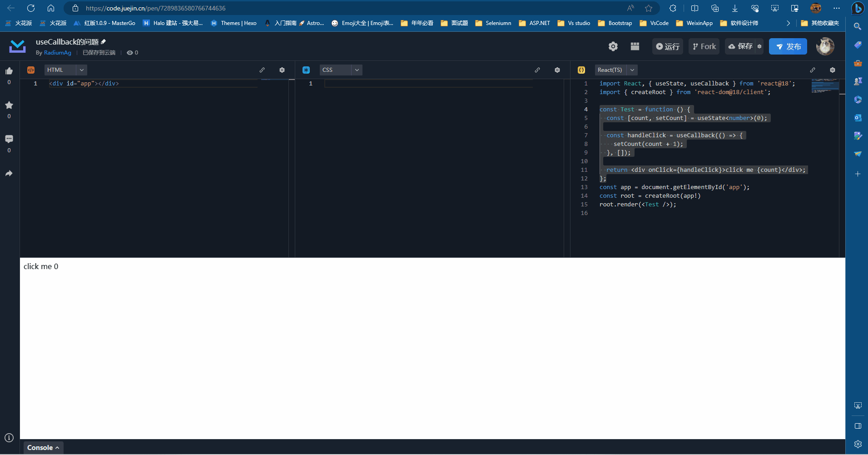Open the 面试题 bookmarks folder
This screenshot has width=868, height=455.
[x=454, y=23]
